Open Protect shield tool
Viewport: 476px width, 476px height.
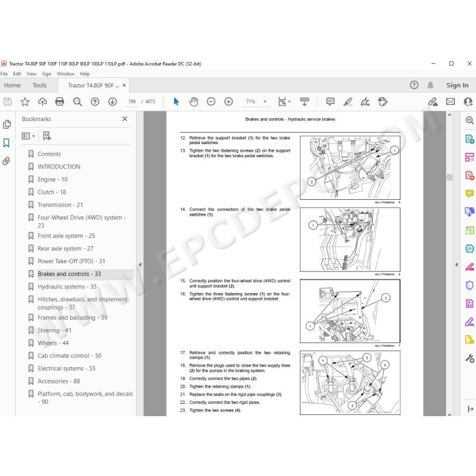coord(470,286)
